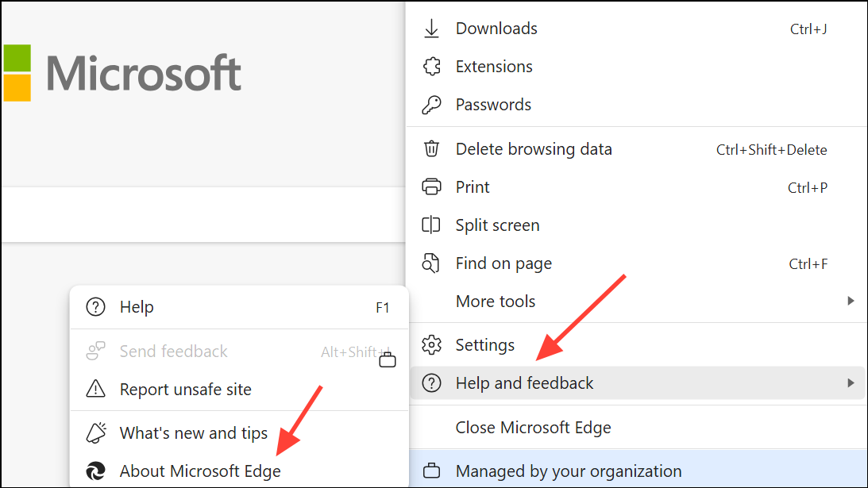Select Close Microsoft Edge from menu
Screen dimensions: 868x488
(533, 428)
